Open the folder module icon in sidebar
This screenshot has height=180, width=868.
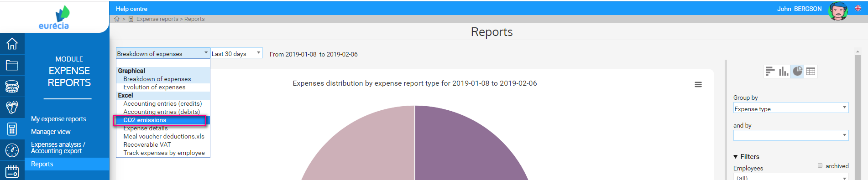click(12, 65)
